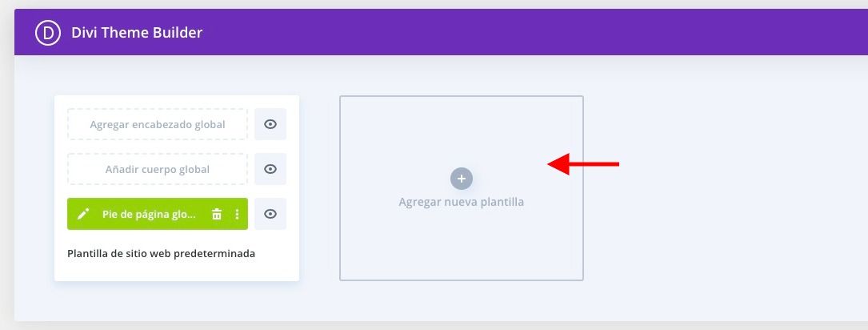Screen dimensions: 868x330
Task: Select the Pie de página glo... label
Action: pyautogui.click(x=149, y=214)
